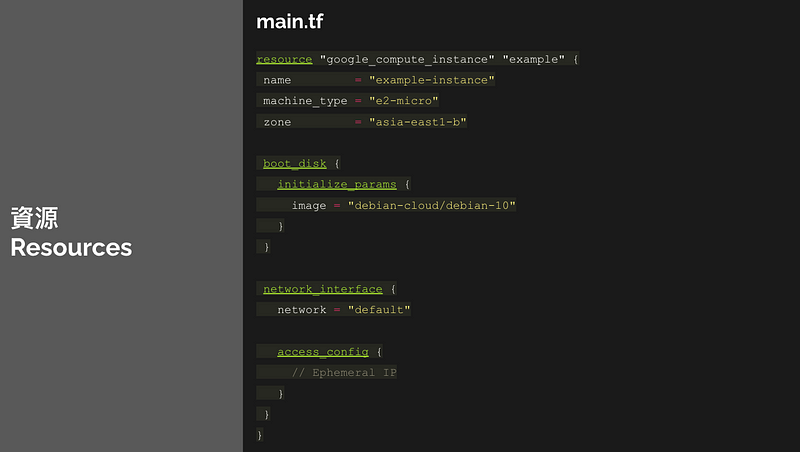800x452 pixels.
Task: Select the "asia-east1-b" zone value
Action: tap(417, 122)
